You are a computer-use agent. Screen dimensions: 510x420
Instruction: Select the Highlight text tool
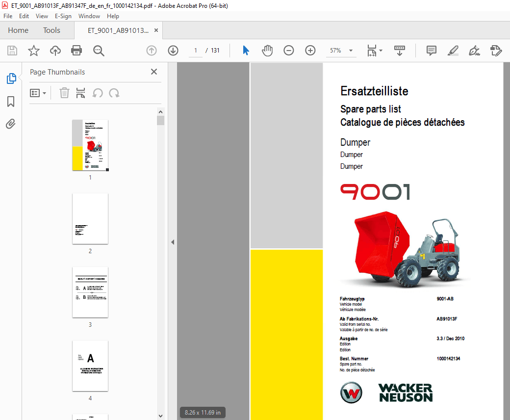click(x=453, y=50)
